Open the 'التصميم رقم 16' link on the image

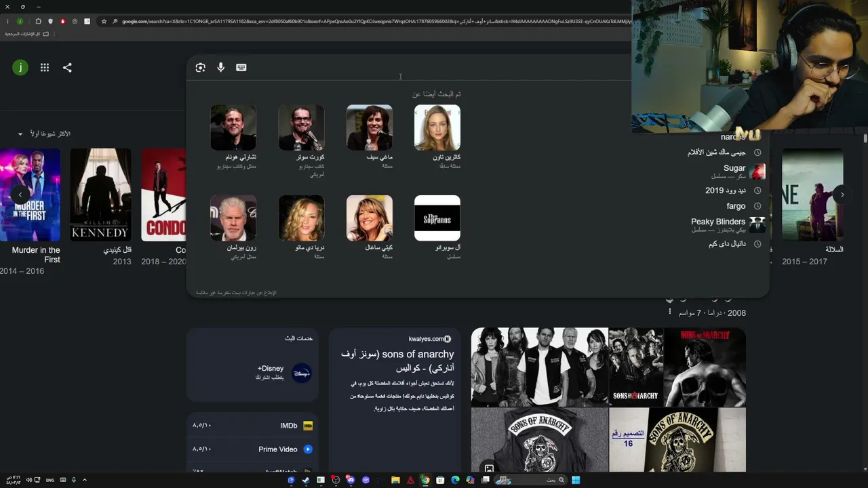tap(628, 438)
